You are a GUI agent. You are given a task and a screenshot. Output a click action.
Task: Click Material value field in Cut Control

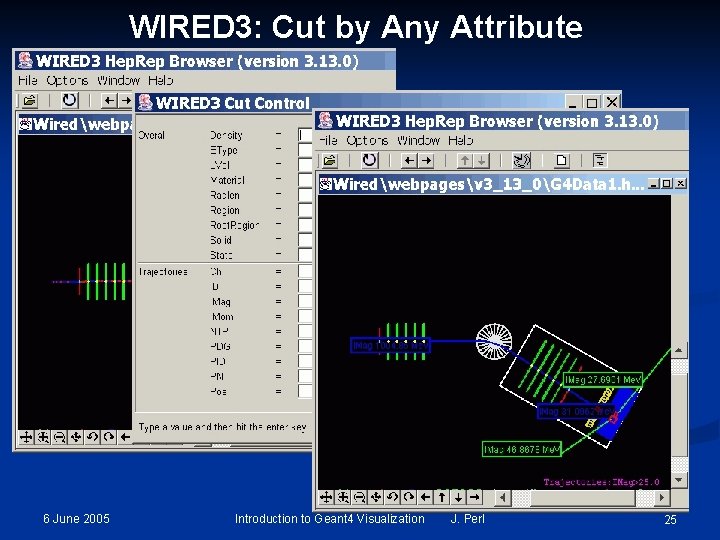305,180
